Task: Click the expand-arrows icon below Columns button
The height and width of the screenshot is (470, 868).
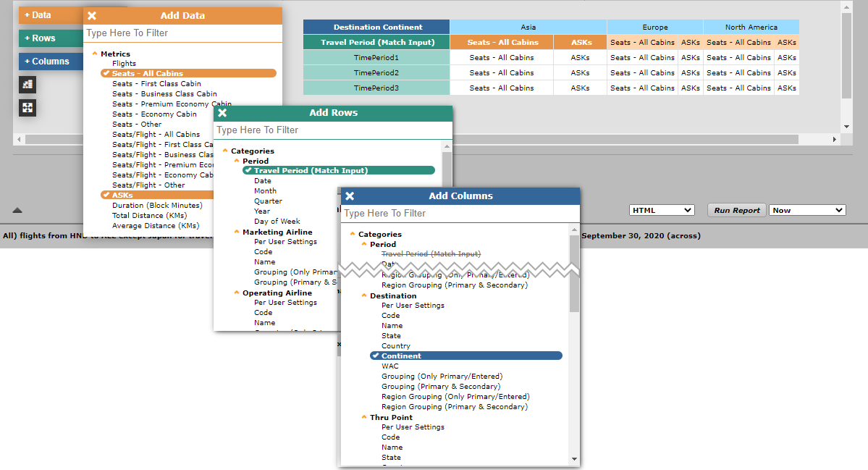Action: click(28, 107)
